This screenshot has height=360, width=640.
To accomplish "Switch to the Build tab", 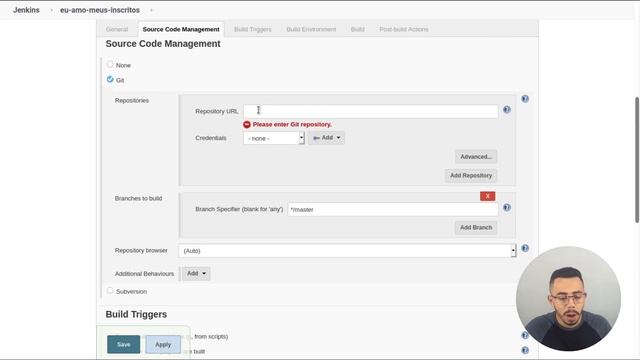I will (358, 29).
